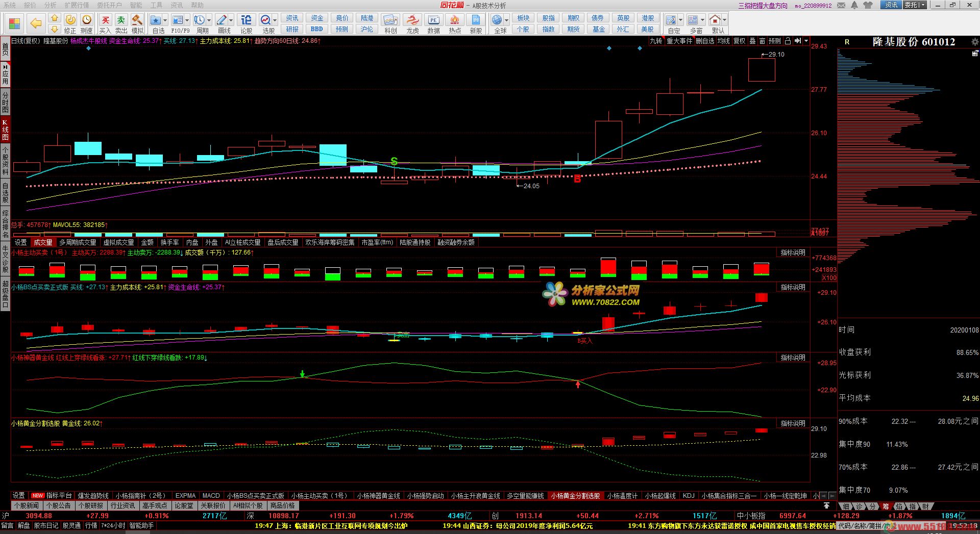This screenshot has width=980, height=534.
Task: Click the 个股新闻 button
Action: click(27, 505)
